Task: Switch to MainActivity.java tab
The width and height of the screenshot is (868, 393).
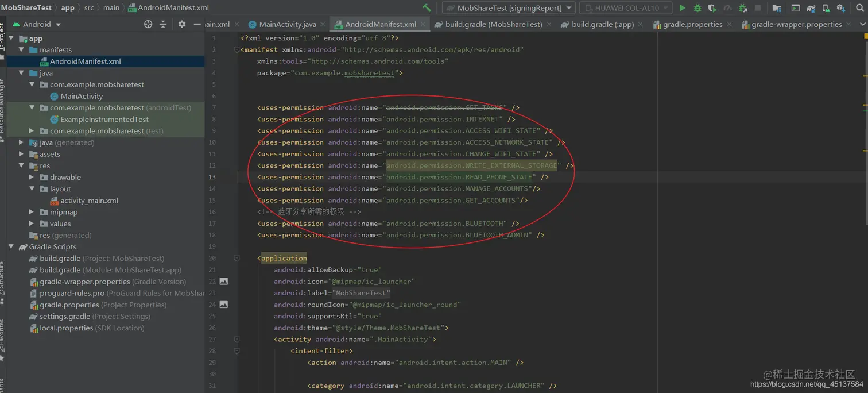Action: coord(288,25)
